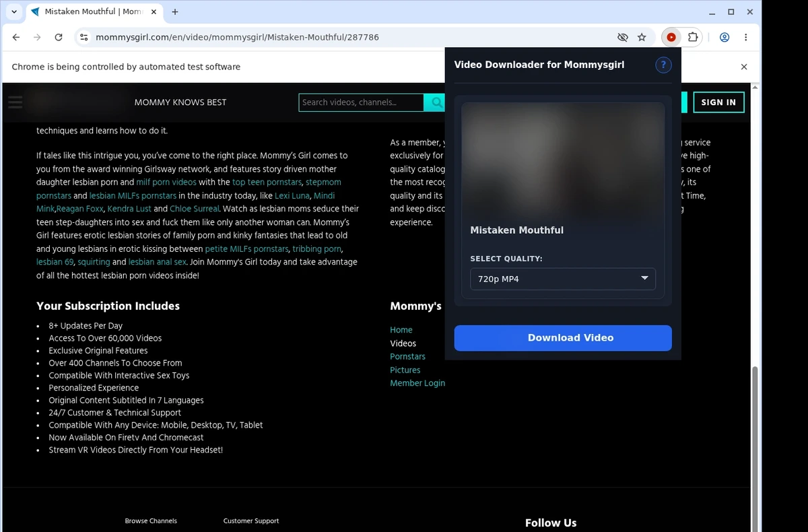808x532 pixels.
Task: Click the 8+ Updates Per Day item
Action: [x=86, y=326]
